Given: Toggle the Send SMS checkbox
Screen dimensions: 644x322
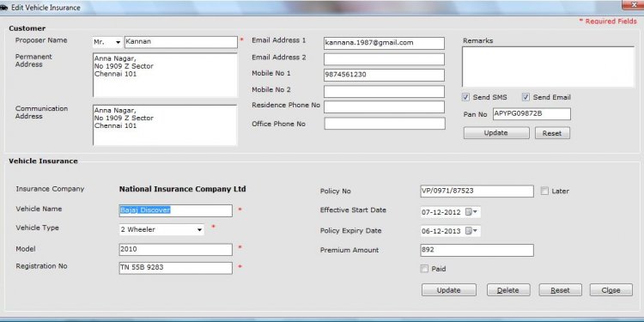Looking at the screenshot, I should (x=465, y=97).
